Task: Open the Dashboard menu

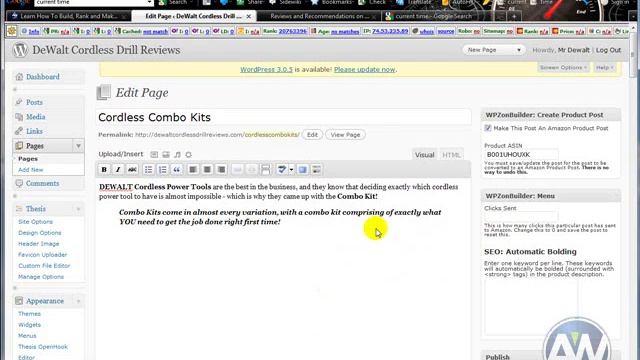Action: [x=42, y=77]
